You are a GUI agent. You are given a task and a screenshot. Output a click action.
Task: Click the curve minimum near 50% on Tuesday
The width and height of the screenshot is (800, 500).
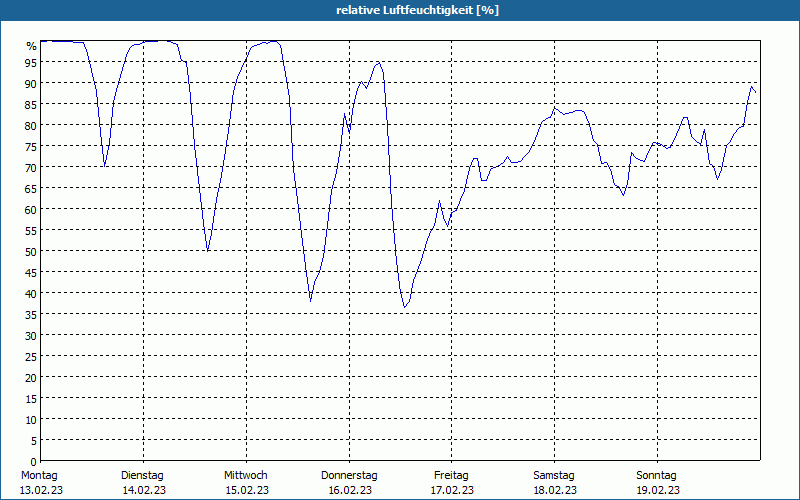(x=207, y=251)
